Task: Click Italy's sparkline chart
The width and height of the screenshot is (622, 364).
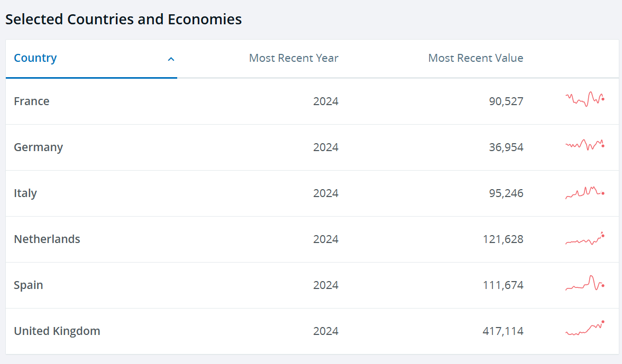Action: (x=585, y=192)
